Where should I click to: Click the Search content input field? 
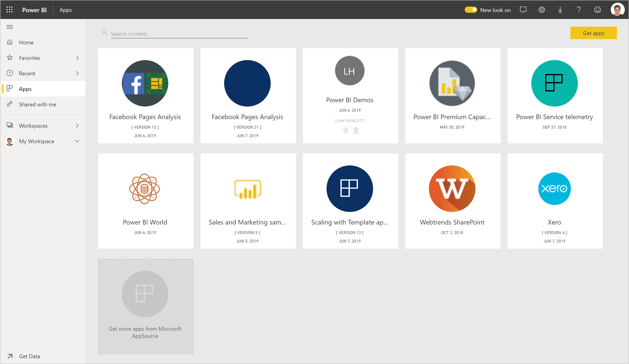pos(180,34)
